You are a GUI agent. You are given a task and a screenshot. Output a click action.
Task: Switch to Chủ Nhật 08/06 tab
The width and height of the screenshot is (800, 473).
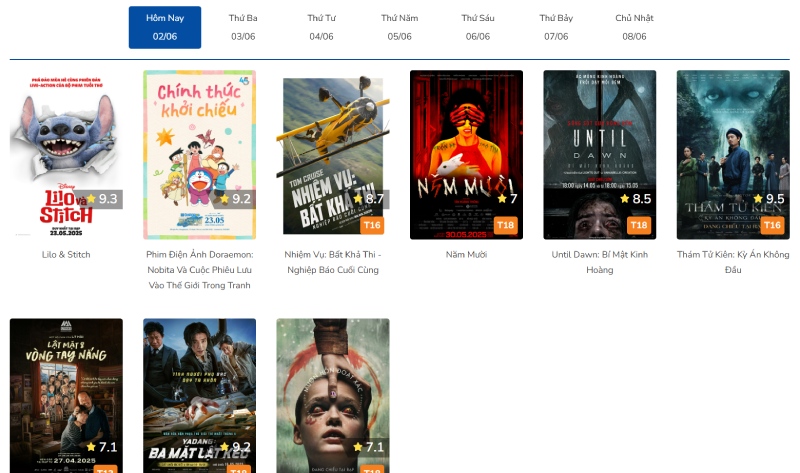(634, 28)
